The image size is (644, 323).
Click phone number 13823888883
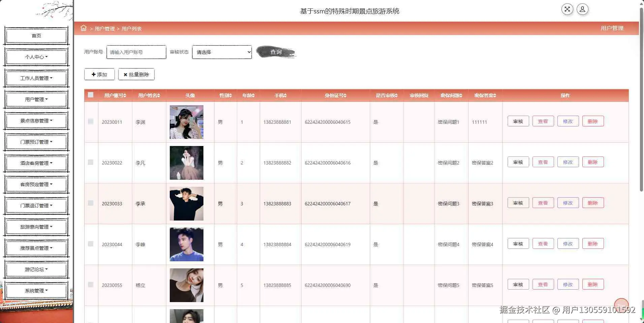coord(277,204)
